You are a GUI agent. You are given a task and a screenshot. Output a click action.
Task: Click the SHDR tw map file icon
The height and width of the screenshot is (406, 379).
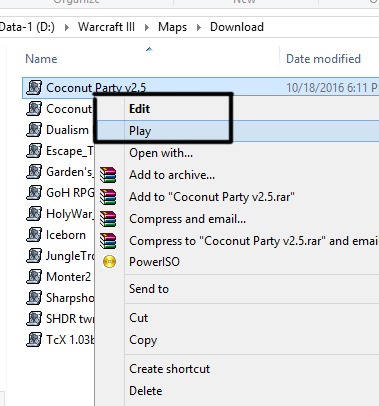(34, 319)
